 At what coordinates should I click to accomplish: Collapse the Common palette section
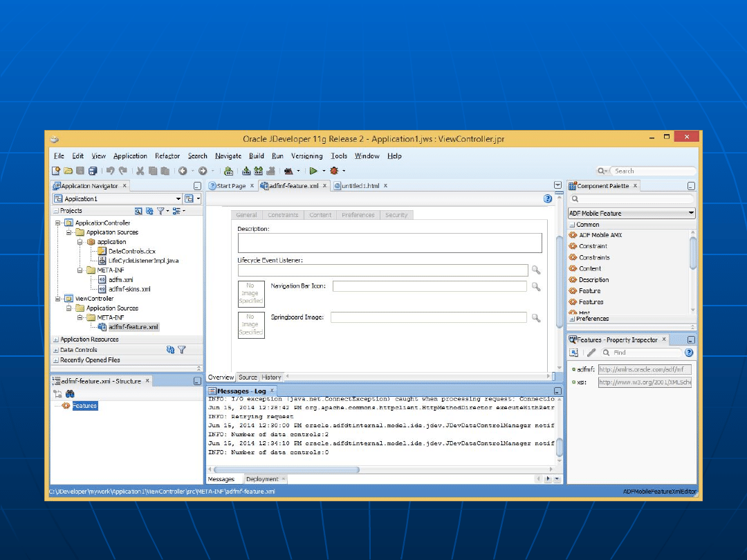click(572, 225)
